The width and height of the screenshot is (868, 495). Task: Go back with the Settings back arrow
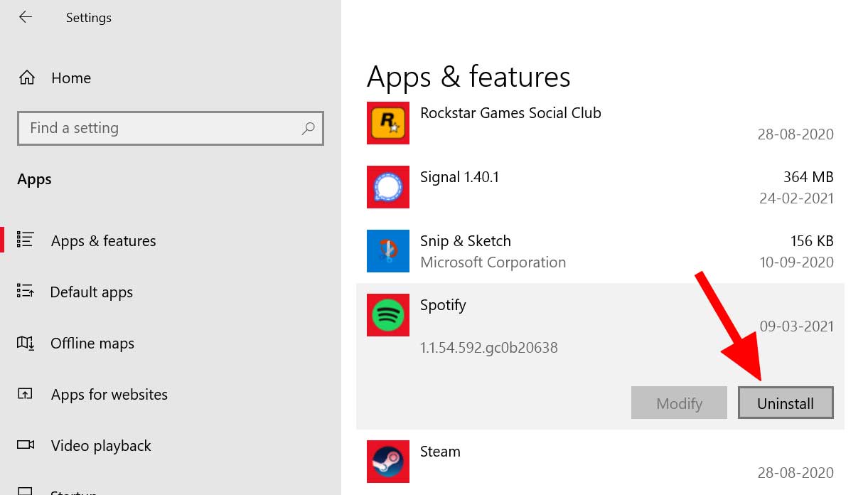point(26,17)
